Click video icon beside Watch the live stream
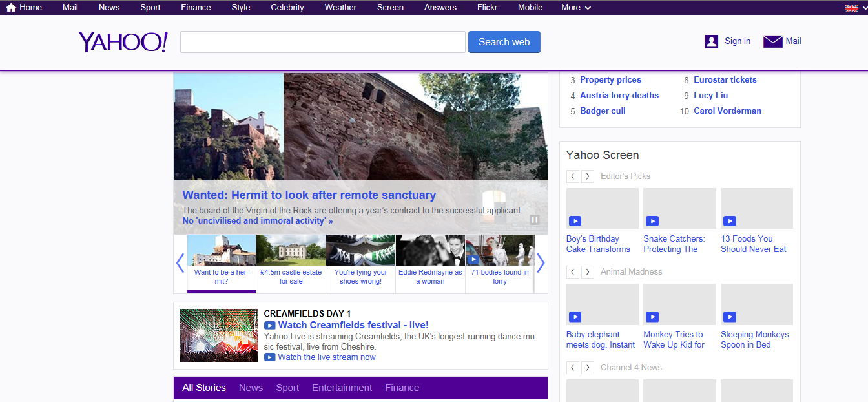Image resolution: width=868 pixels, height=402 pixels. coord(270,357)
